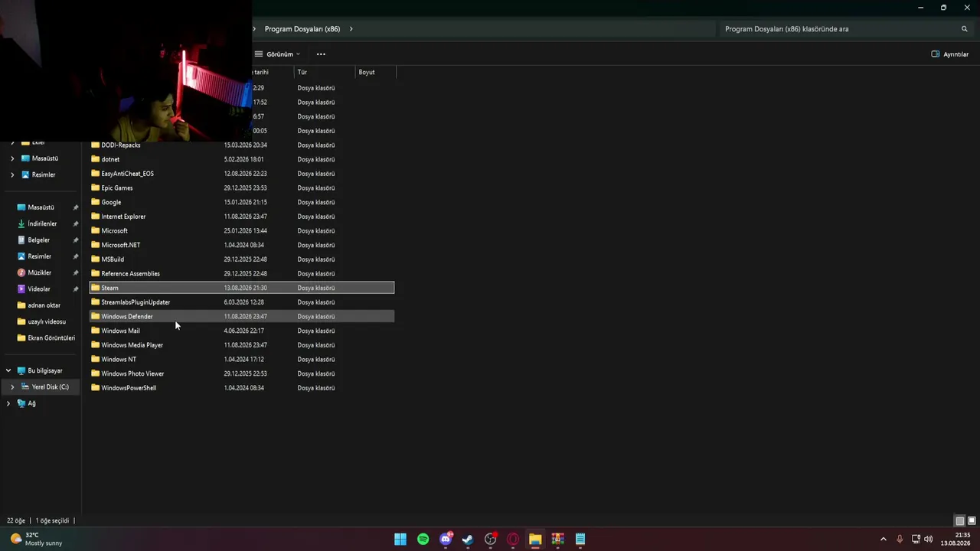This screenshot has width=980, height=551.
Task: Go to Videolar in quick access
Action: (x=39, y=289)
